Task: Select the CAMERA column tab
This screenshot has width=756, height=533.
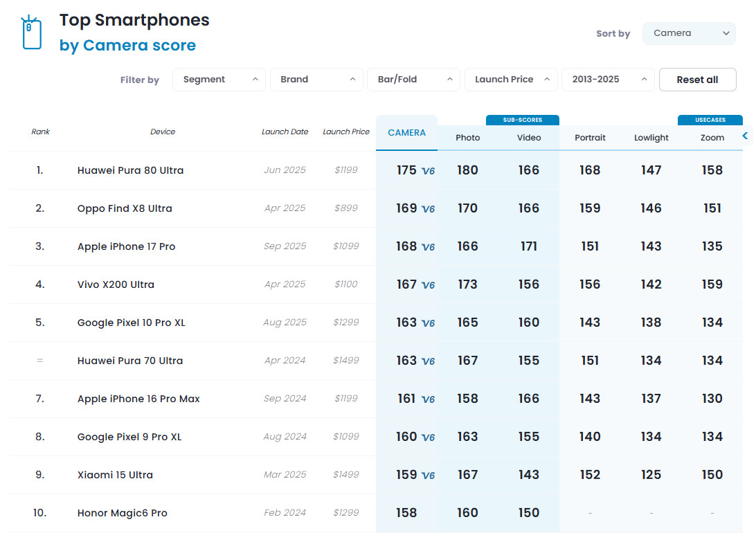Action: coord(406,133)
